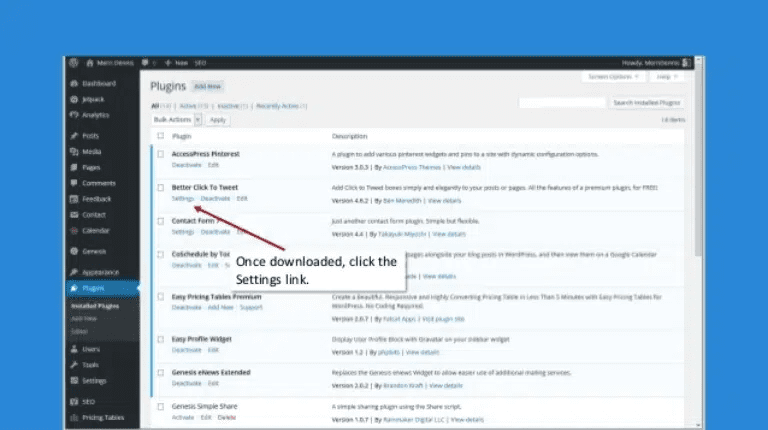
Task: Click the Appearance paintbrush icon
Action: pos(74,272)
